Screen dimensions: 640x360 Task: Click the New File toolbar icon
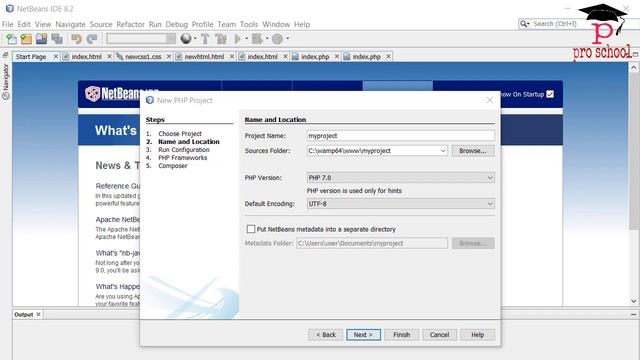[x=11, y=39]
